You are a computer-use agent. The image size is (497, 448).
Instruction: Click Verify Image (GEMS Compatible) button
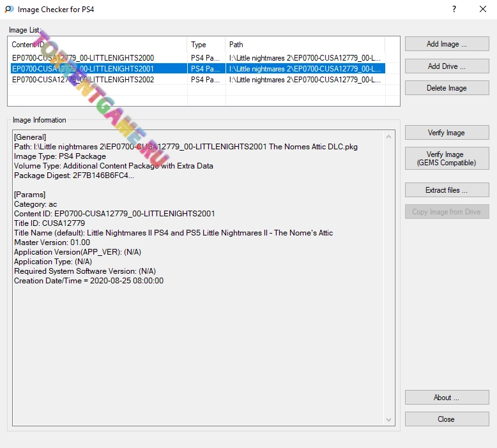coord(447,158)
